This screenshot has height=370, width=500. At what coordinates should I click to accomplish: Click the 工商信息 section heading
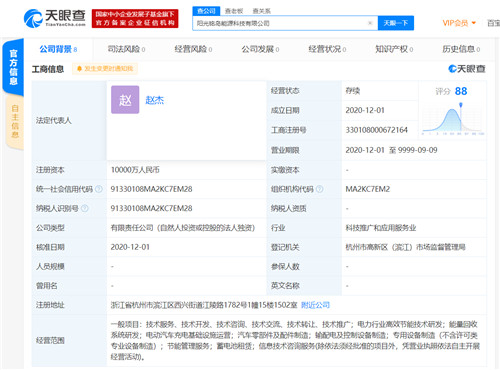point(48,69)
